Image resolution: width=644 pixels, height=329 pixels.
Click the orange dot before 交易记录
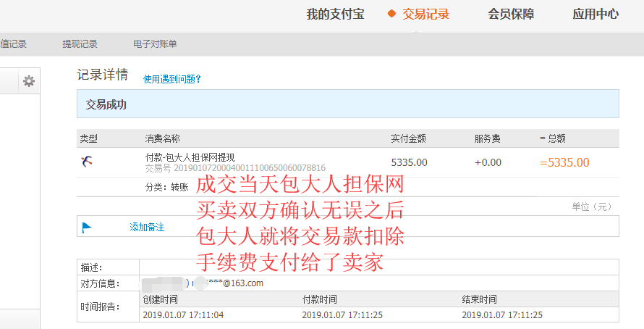coord(391,14)
